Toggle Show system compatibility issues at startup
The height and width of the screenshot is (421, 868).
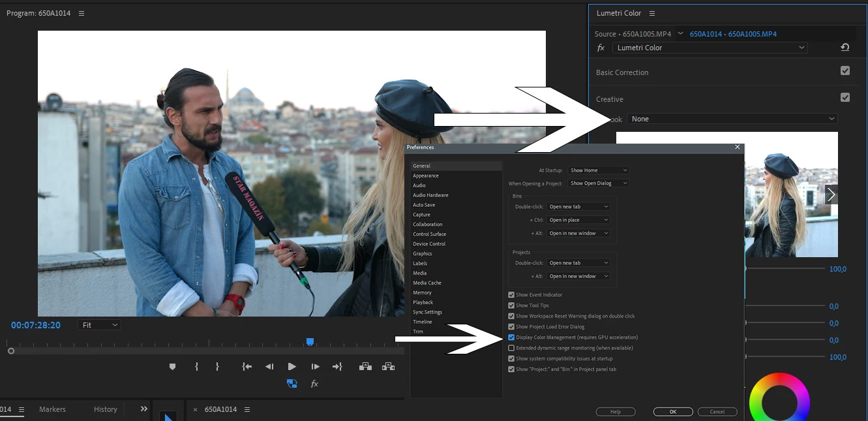511,358
